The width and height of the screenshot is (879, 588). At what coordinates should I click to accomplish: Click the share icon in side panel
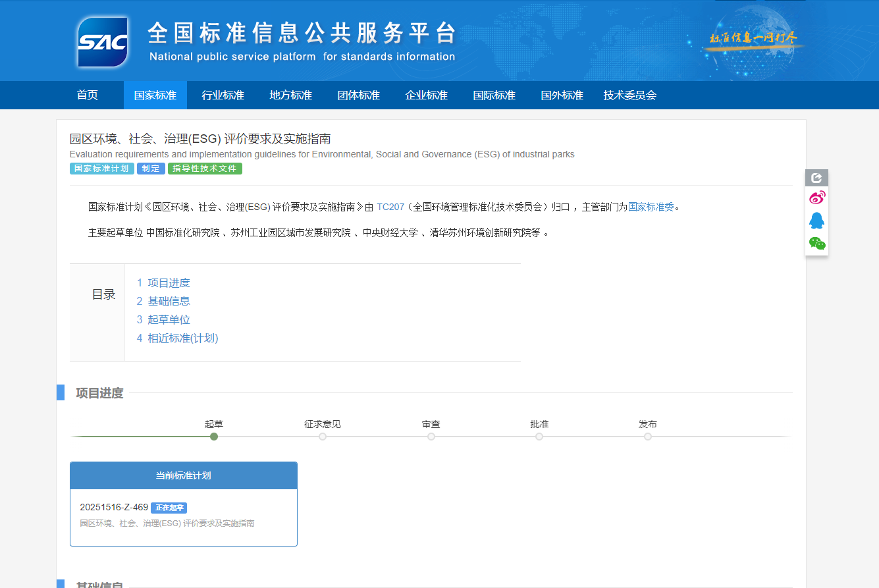816,178
